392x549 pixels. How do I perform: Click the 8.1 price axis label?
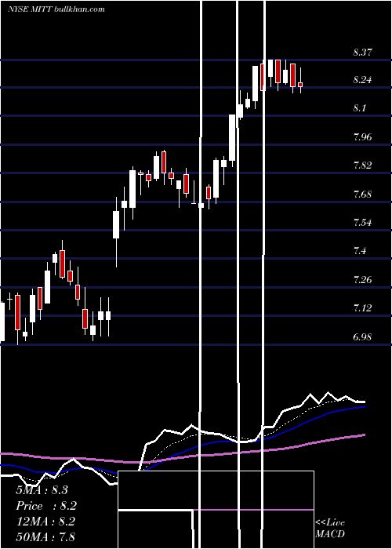(x=359, y=108)
